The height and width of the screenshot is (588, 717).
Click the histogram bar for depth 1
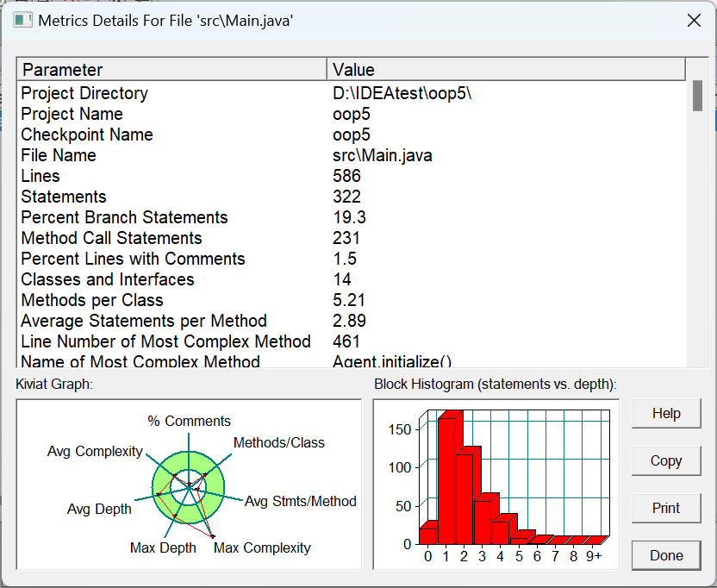(446, 480)
